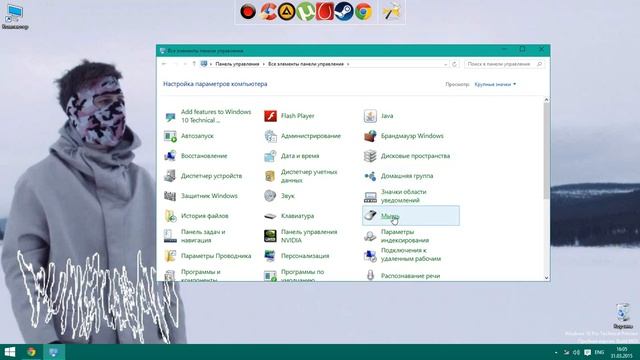
Task: Click the scrollbar up arrow
Action: [x=547, y=100]
